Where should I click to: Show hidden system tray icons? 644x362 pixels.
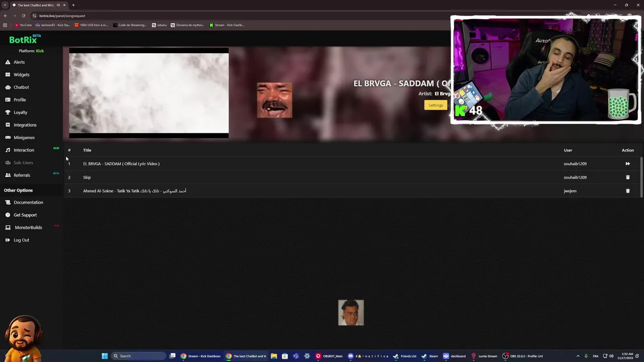click(578, 356)
